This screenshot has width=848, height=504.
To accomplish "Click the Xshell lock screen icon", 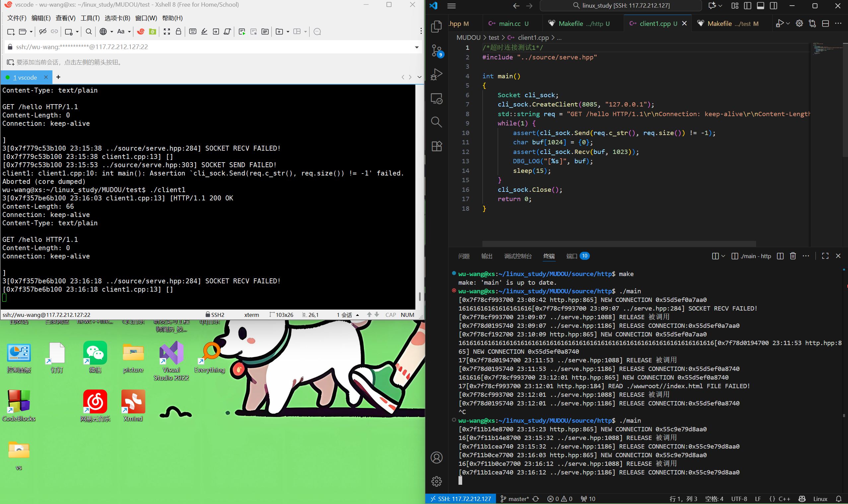I will tap(178, 32).
